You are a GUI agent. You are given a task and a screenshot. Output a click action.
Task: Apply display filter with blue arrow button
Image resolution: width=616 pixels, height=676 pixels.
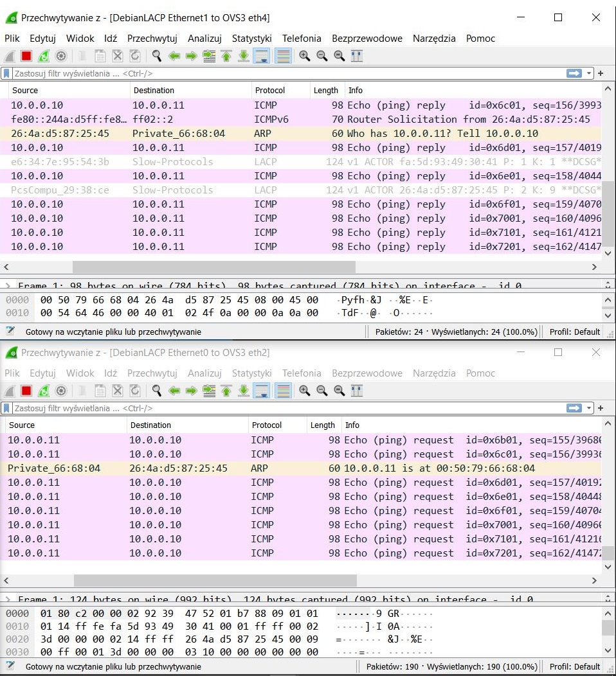point(574,73)
